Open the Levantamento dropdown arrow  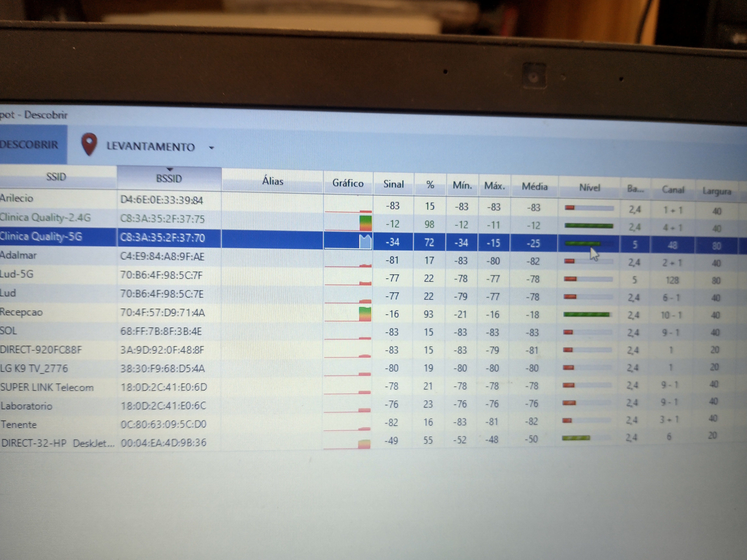(x=211, y=147)
